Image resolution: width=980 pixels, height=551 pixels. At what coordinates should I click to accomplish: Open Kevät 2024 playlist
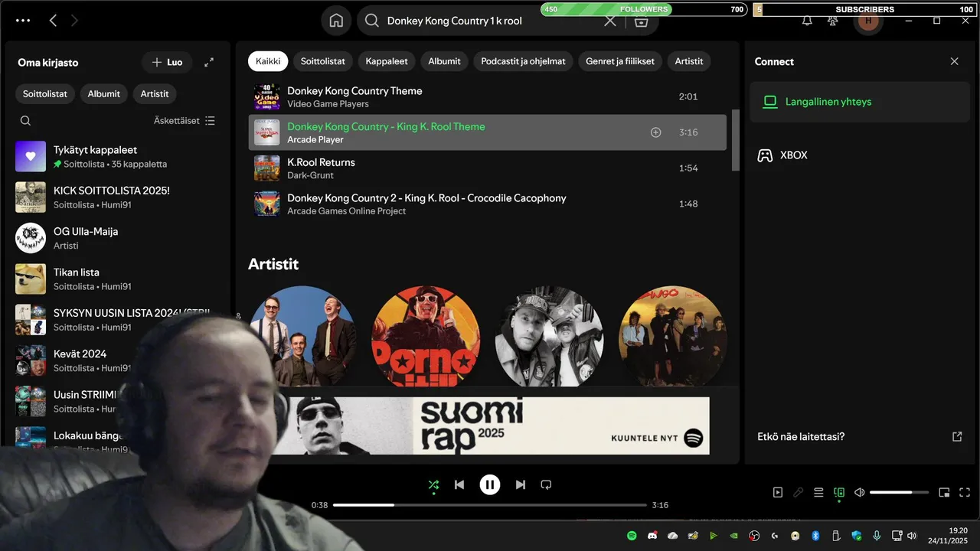pos(80,360)
